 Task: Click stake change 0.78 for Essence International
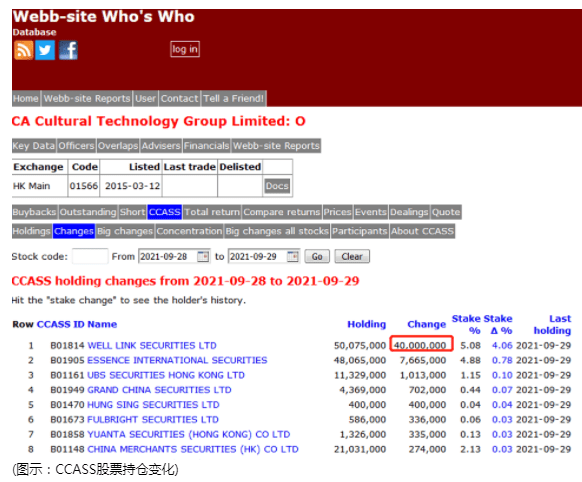coord(502,360)
